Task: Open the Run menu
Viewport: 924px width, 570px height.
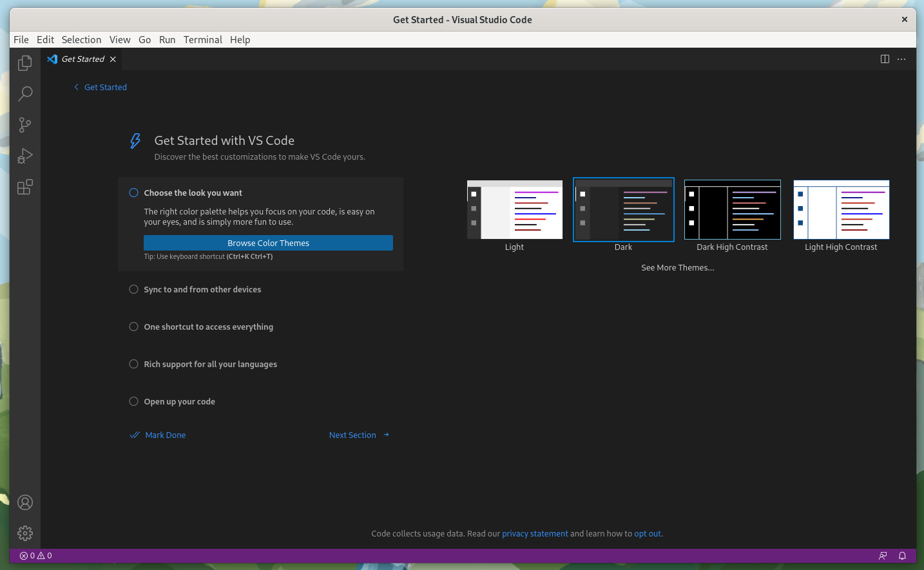Action: (x=168, y=40)
